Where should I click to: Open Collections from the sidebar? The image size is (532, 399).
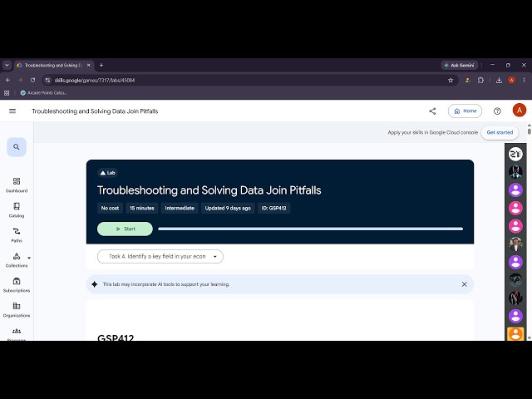coord(17,260)
